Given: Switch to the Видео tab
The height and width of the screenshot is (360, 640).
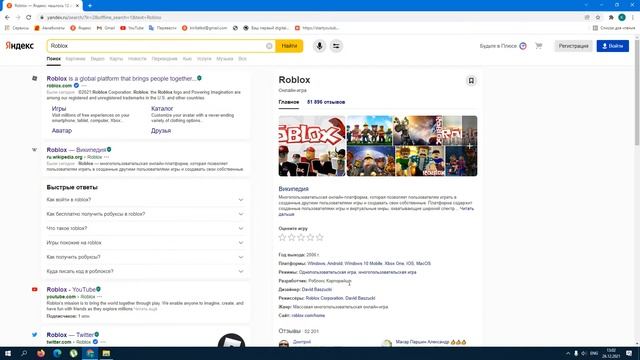Looking at the screenshot, I should pyautogui.click(x=98, y=59).
